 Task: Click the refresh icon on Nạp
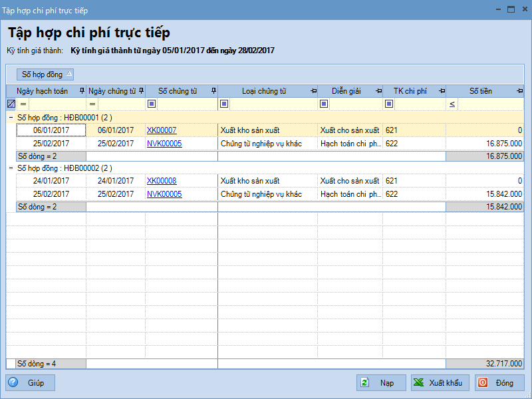pyautogui.click(x=365, y=382)
